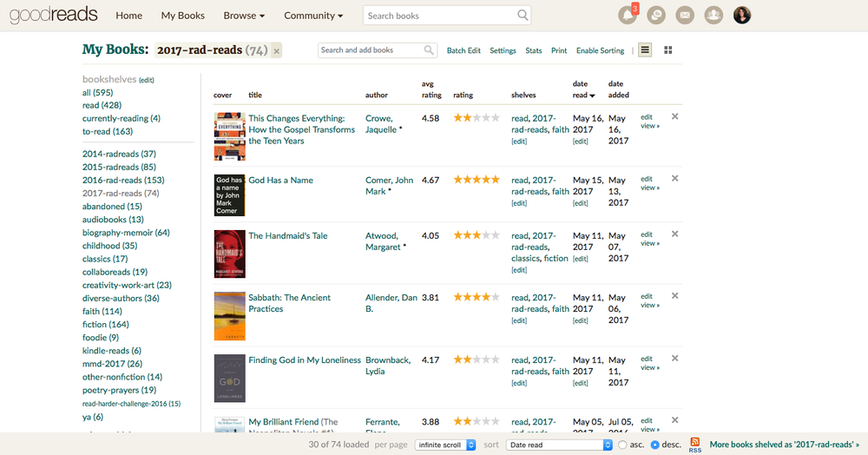Open Batch Edit

tap(464, 50)
